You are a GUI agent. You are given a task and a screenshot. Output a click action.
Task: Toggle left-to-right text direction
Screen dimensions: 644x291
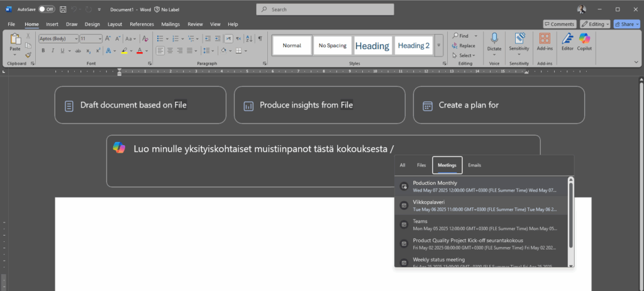(x=228, y=38)
